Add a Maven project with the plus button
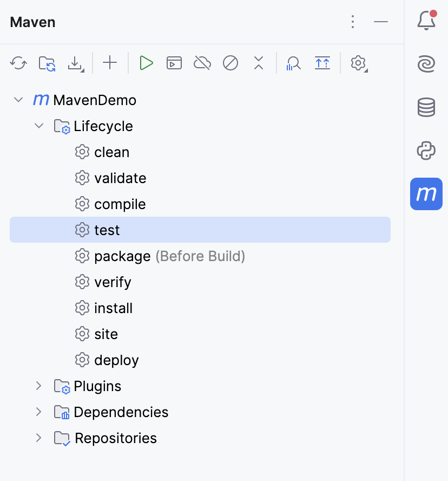Viewport: 448px width, 481px height. click(x=110, y=63)
